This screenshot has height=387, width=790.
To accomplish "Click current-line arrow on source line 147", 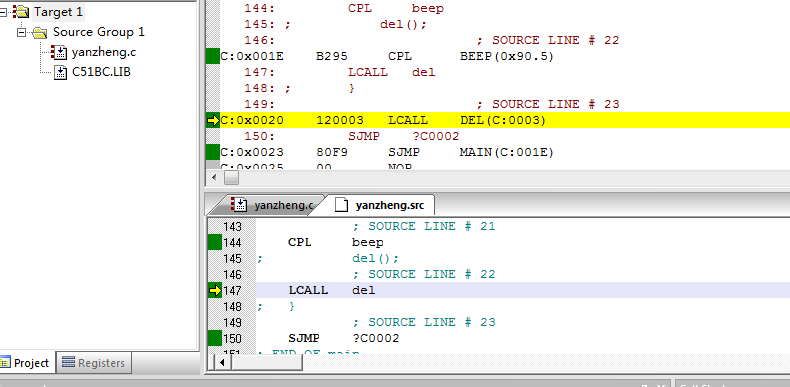I will click(x=215, y=290).
